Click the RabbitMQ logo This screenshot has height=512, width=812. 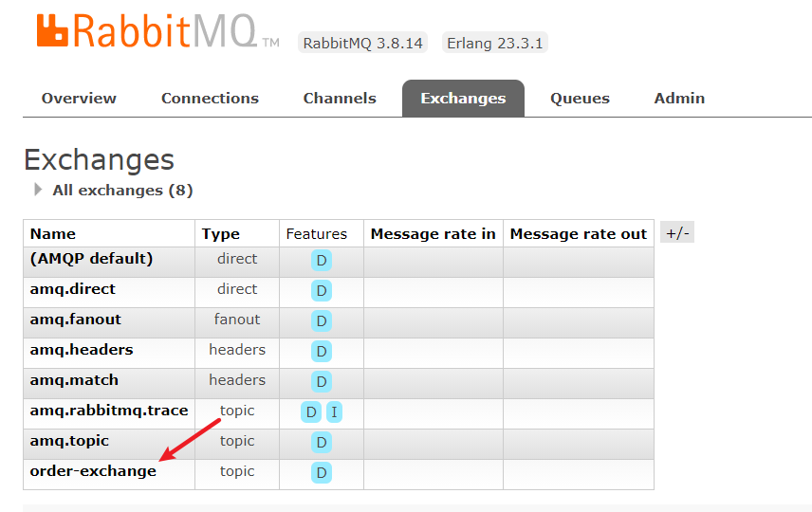tap(157, 31)
